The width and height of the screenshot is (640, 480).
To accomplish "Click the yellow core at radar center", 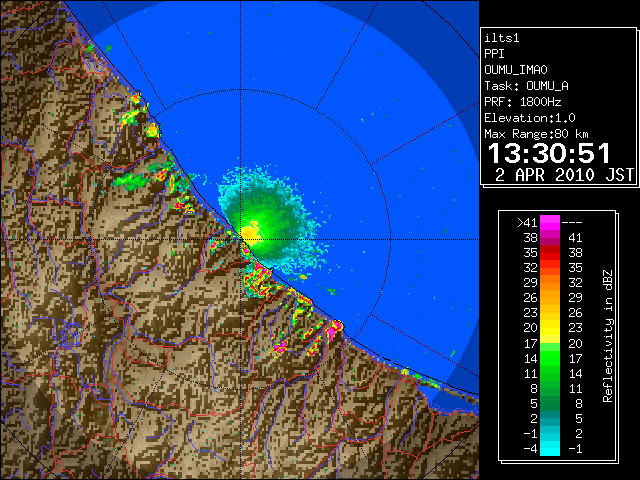I will pos(251,233).
